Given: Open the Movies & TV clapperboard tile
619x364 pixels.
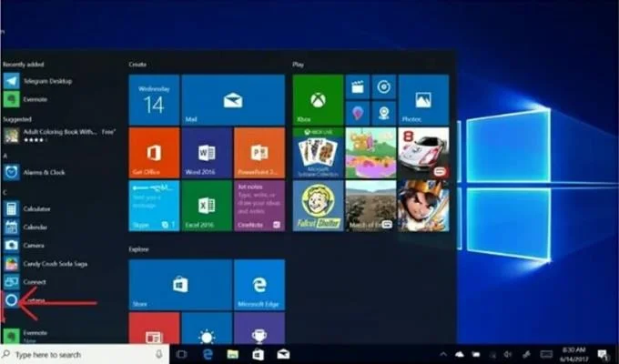Looking at the screenshot, I should coord(358,86).
